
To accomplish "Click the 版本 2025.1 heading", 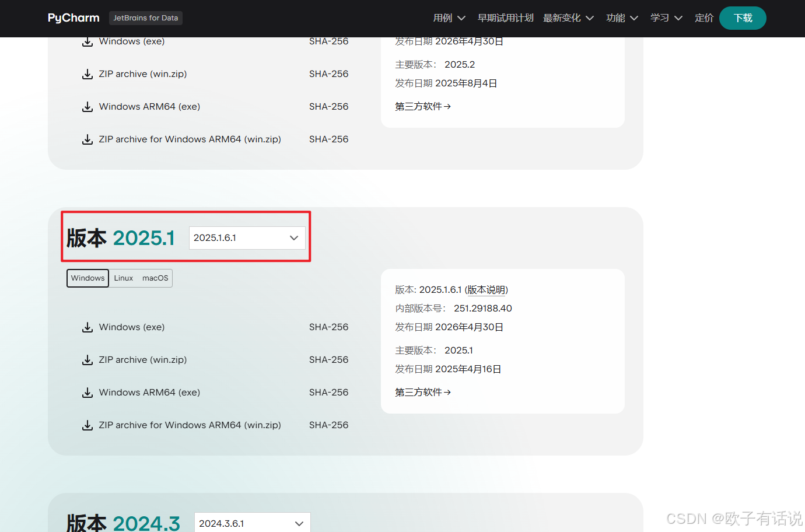I will [x=121, y=238].
